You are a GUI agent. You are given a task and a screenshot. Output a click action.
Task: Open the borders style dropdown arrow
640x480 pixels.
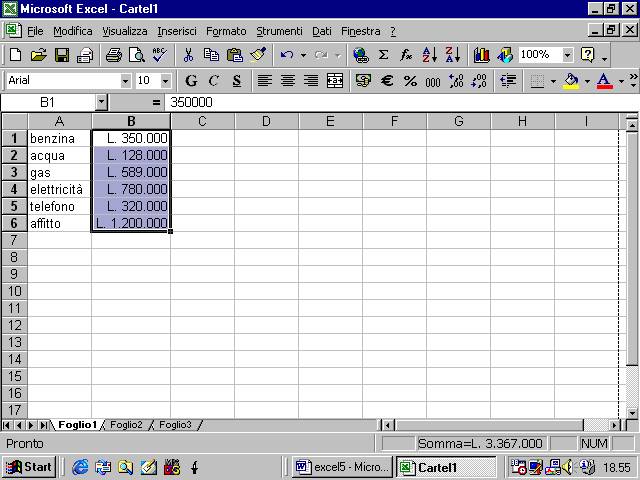pyautogui.click(x=553, y=81)
